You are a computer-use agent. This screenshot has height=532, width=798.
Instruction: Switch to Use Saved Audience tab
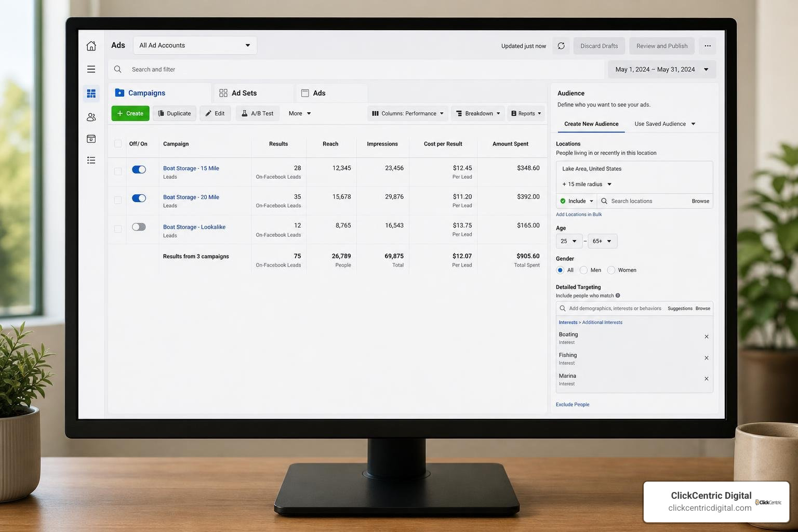coord(664,124)
